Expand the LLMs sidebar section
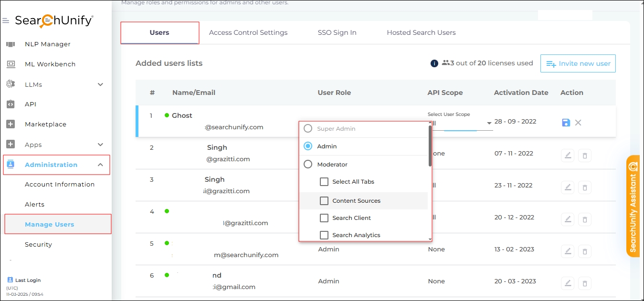 click(100, 84)
